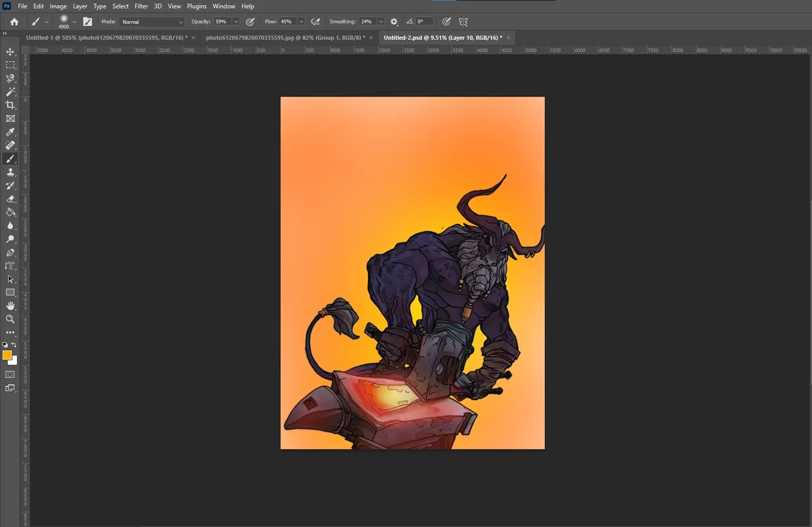The width and height of the screenshot is (812, 527).
Task: Switch to the Untitled-1 document tab
Action: coord(107,37)
